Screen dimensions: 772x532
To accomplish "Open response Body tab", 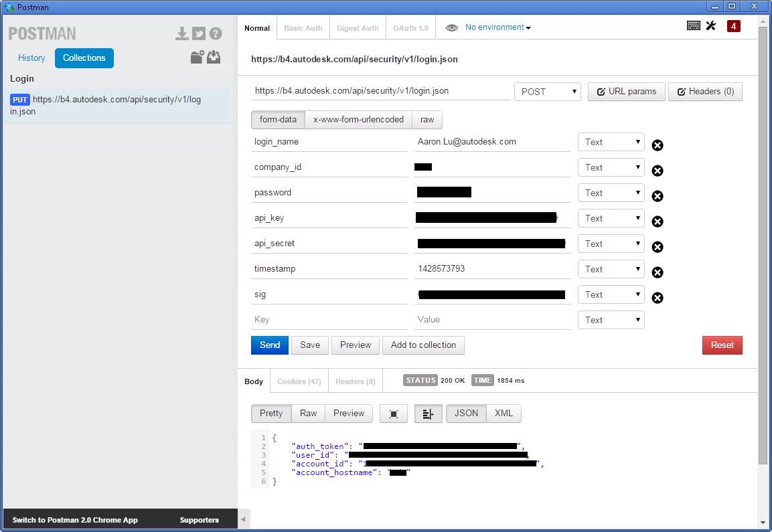I will (254, 381).
